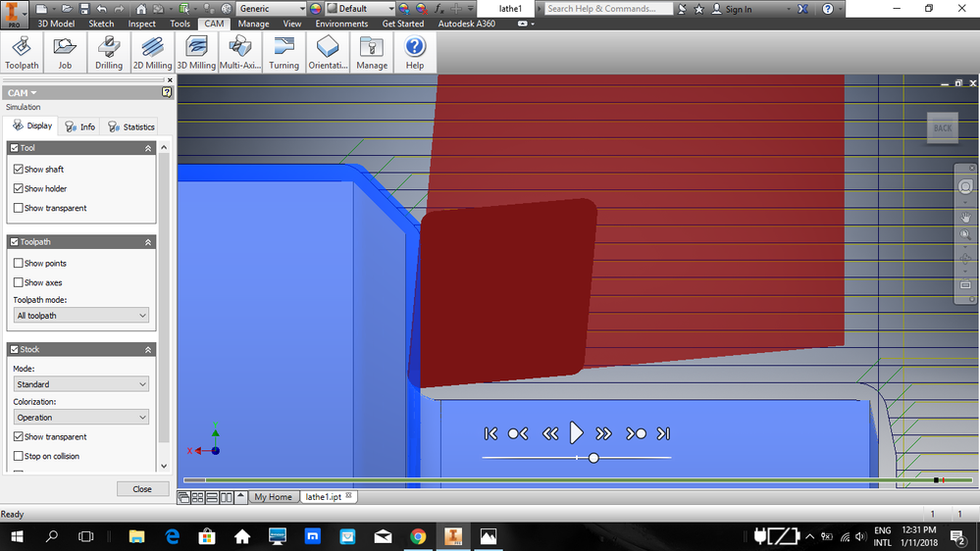Open the Manage ribbon tool
980x551 pixels.
(372, 52)
